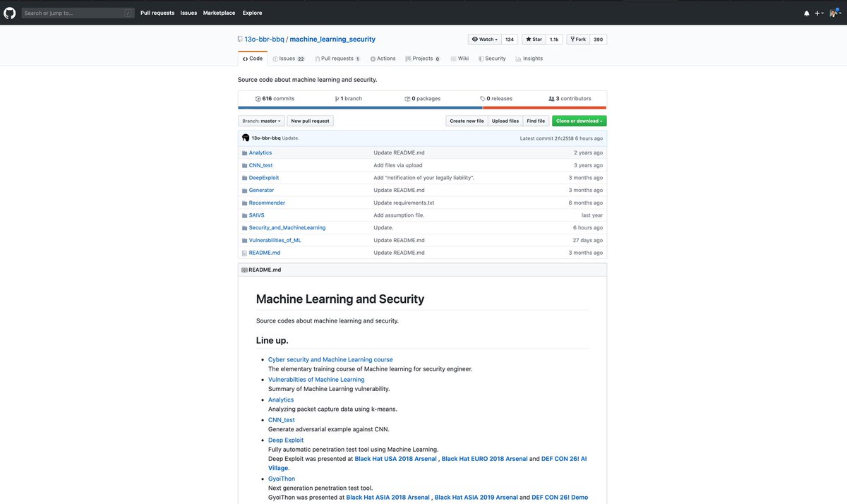847x504 pixels.
Task: Click the book icon in README.md header
Action: [244, 270]
